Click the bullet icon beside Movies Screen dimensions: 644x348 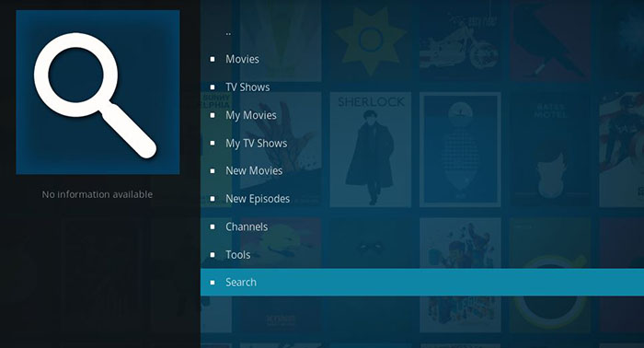(213, 59)
